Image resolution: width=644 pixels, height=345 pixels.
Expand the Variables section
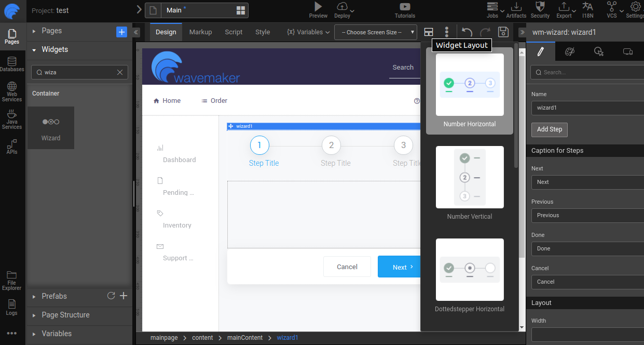point(56,335)
